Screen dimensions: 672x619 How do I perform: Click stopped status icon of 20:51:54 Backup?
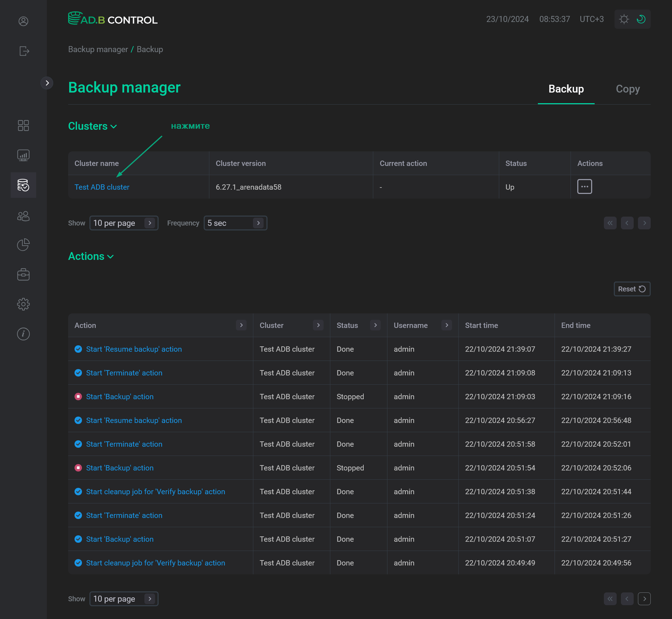(78, 468)
